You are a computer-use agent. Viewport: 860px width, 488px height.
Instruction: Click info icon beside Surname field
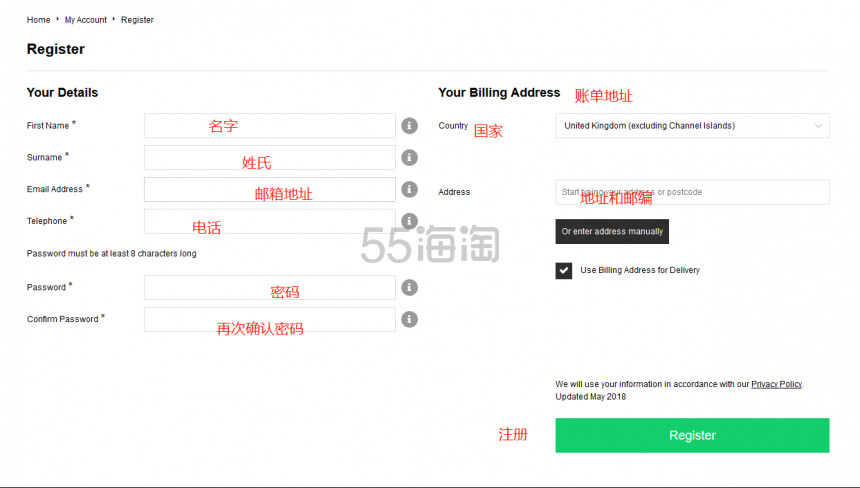pyautogui.click(x=409, y=157)
